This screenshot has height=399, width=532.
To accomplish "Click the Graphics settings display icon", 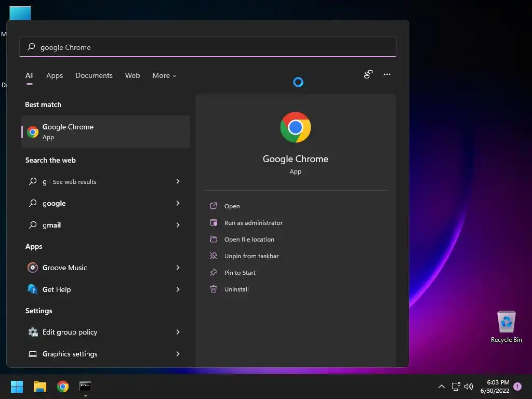I will point(33,354).
